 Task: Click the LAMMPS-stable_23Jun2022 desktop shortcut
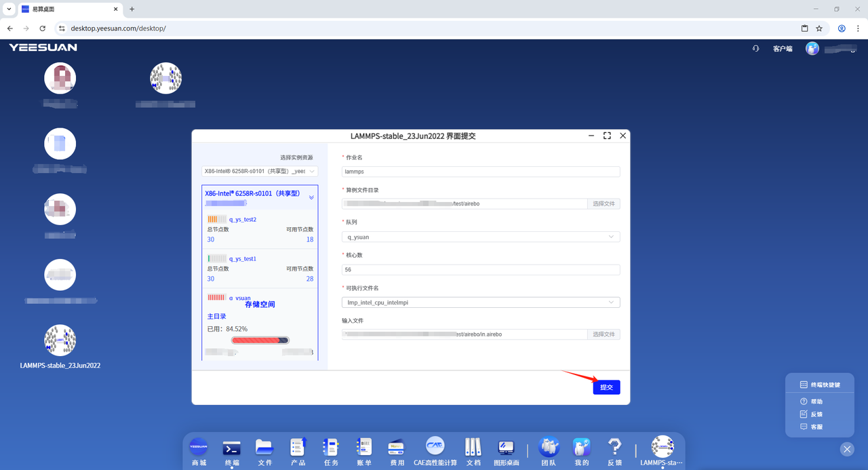click(60, 347)
